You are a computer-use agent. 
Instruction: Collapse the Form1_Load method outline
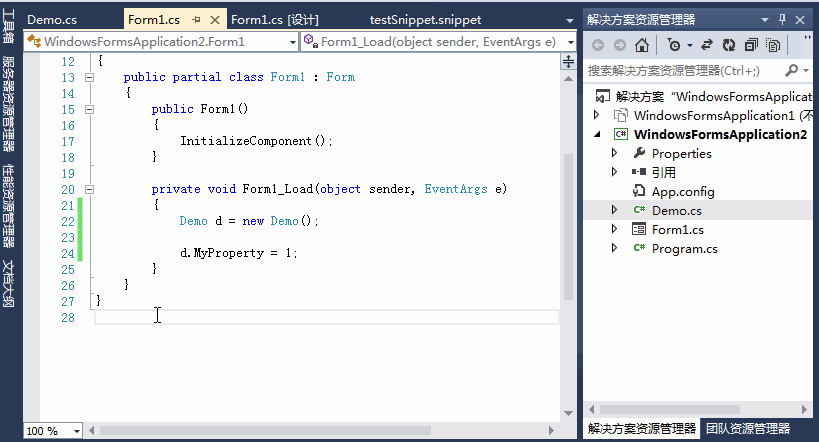coord(88,189)
